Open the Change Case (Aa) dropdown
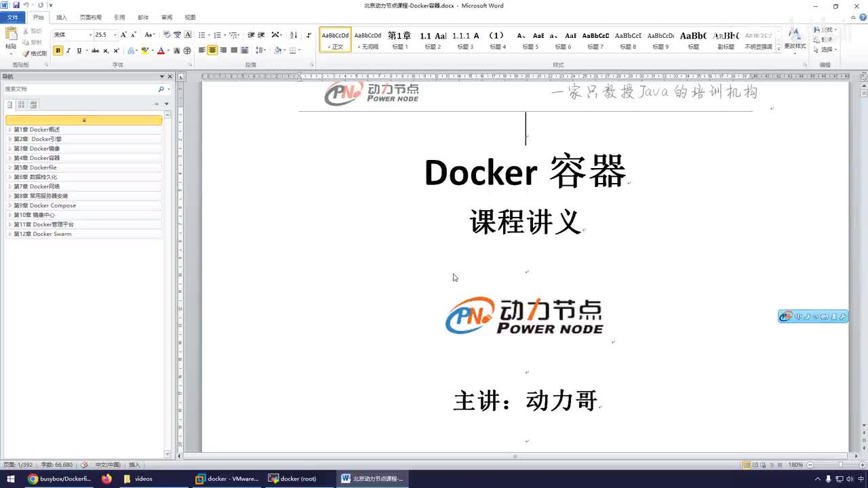868x488 pixels. [x=150, y=35]
